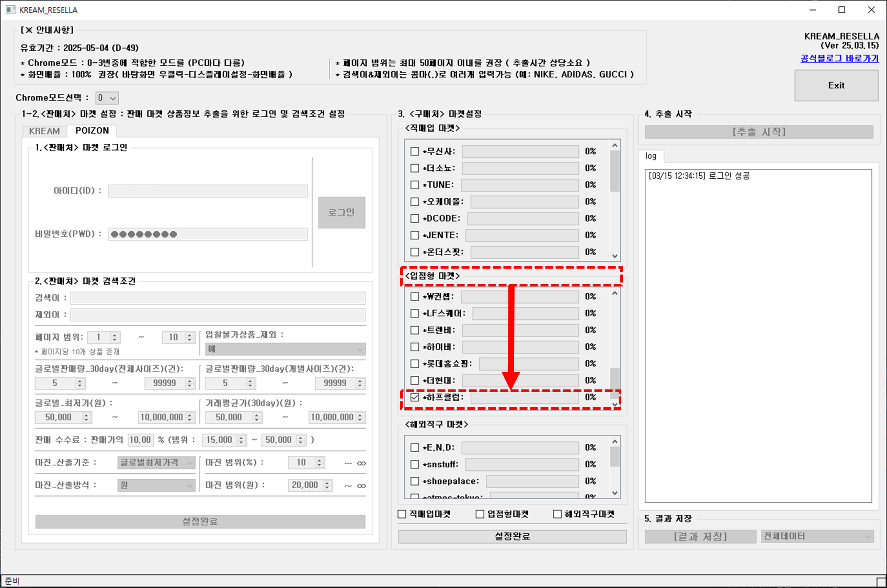The height and width of the screenshot is (588, 887).
Task: Open the 마진_산출기준 combo box
Action: click(156, 463)
